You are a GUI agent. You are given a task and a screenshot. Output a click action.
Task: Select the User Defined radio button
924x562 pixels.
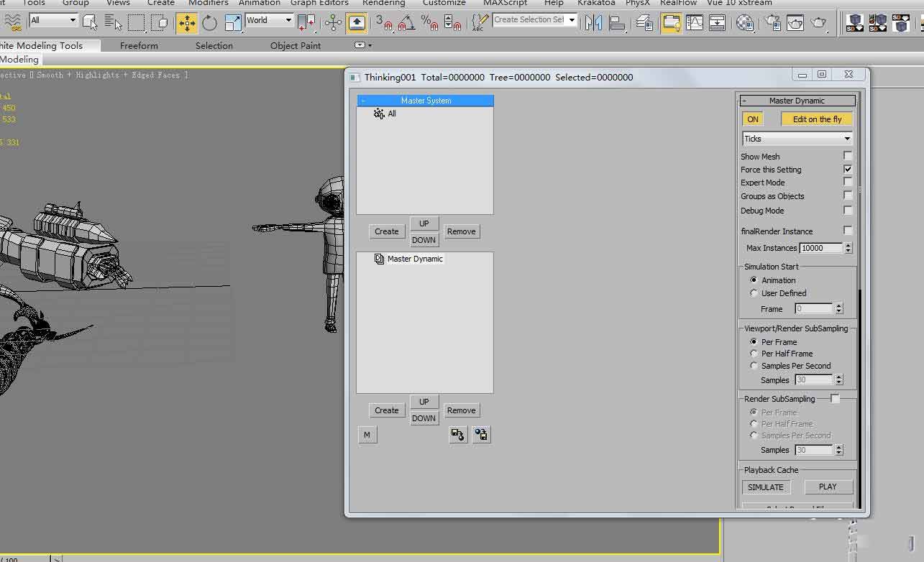pos(754,293)
